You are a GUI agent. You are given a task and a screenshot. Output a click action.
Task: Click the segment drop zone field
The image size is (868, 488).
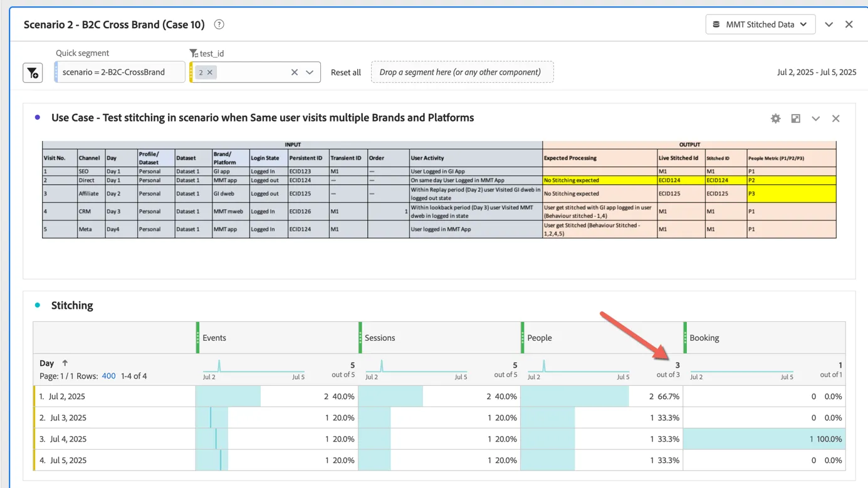pyautogui.click(x=463, y=72)
